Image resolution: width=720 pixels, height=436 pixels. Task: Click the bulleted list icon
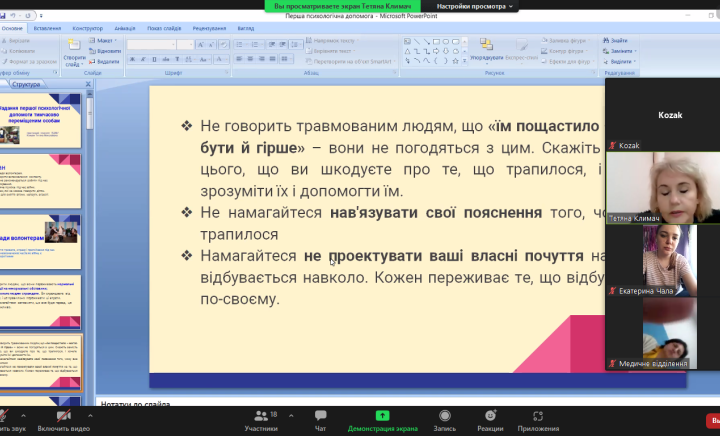pos(241,45)
